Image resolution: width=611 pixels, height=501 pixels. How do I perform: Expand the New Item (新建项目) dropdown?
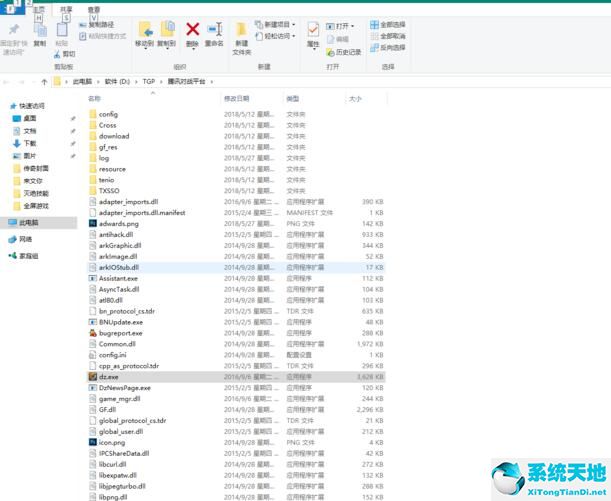point(282,24)
